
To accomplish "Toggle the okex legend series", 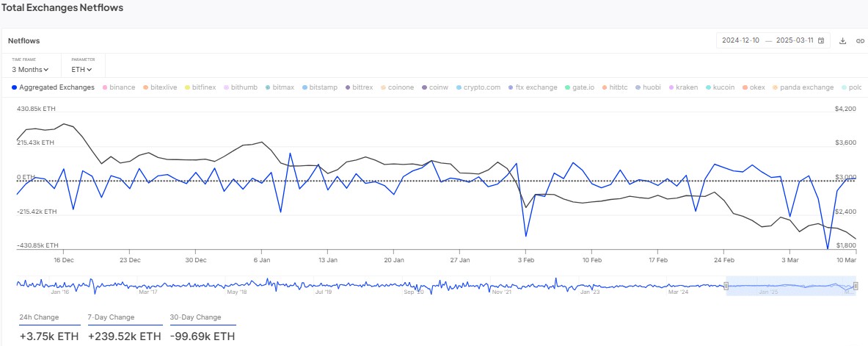I will 754,87.
